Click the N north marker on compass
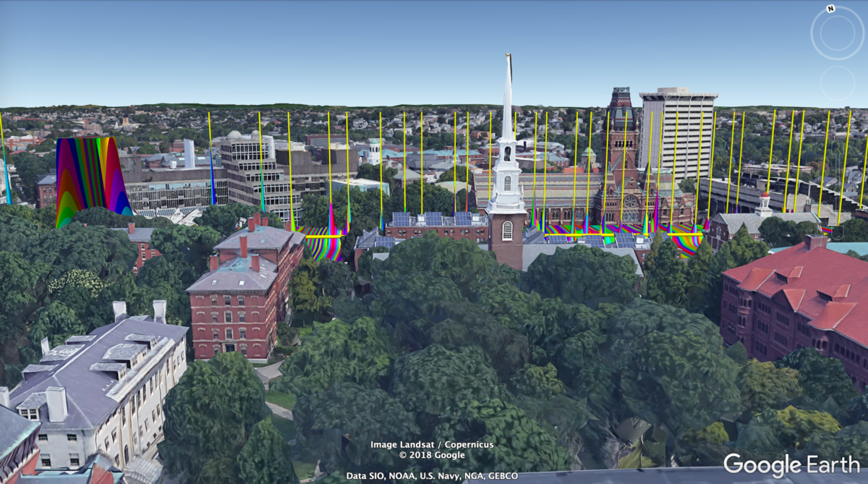The width and height of the screenshot is (868, 484). click(x=830, y=9)
